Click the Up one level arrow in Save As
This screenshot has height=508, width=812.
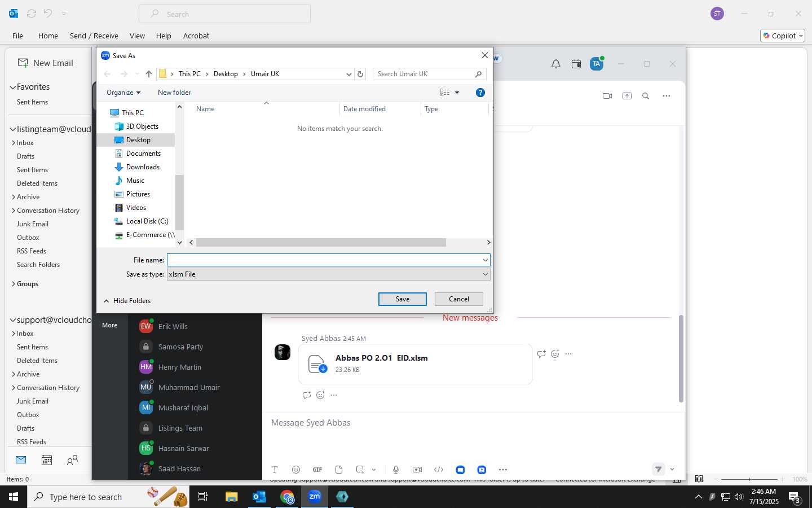click(149, 74)
